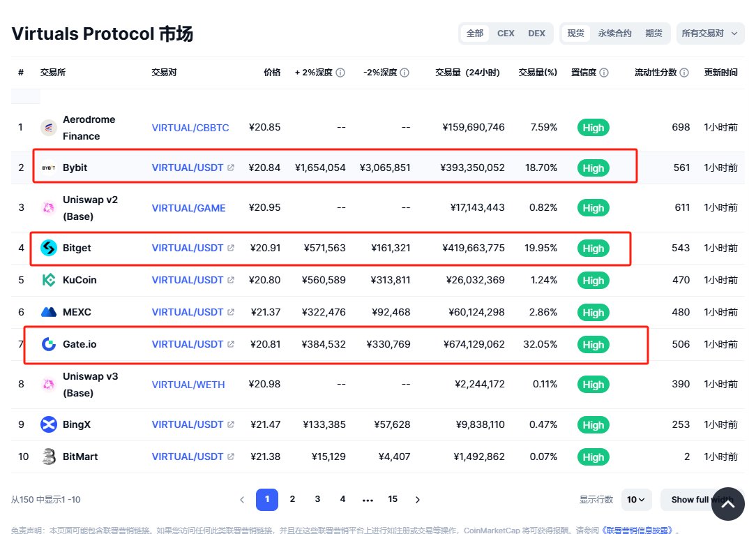Click the High confidence badge for Bybit
Viewport: 756px width, 534px height.
pos(593,168)
